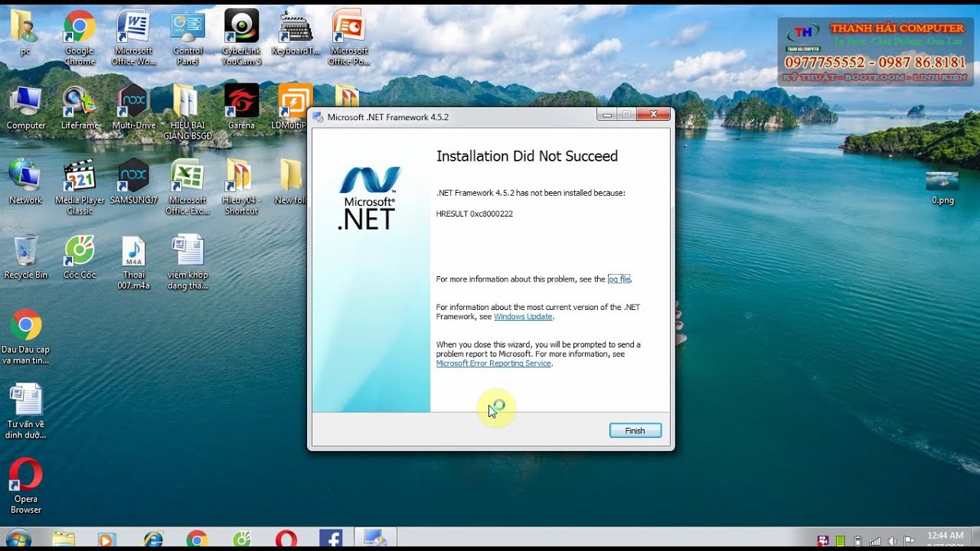
Task: Launch Chrome from the taskbar
Action: (x=197, y=540)
